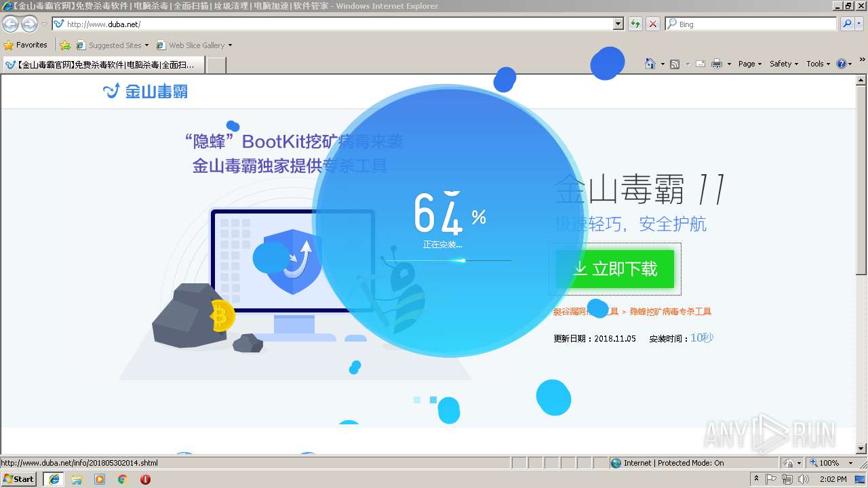This screenshot has width=868, height=488.
Task: Expand the command bar overflow chevron
Action: 863,60
